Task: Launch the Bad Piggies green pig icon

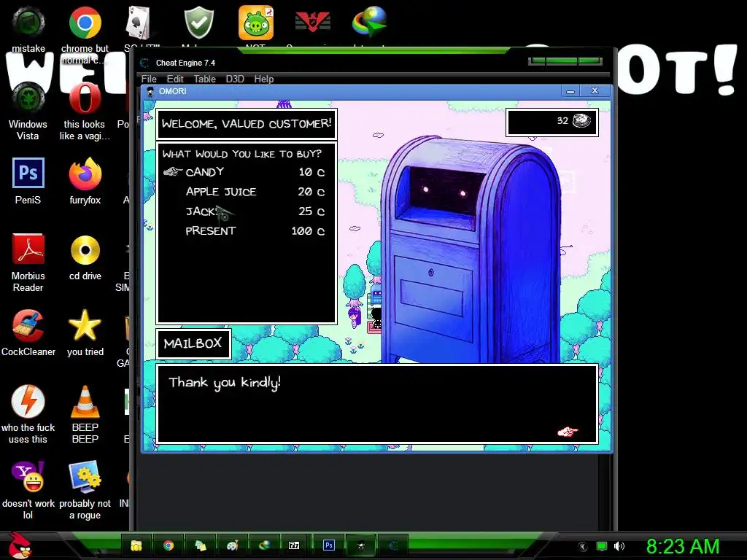Action: click(x=256, y=23)
